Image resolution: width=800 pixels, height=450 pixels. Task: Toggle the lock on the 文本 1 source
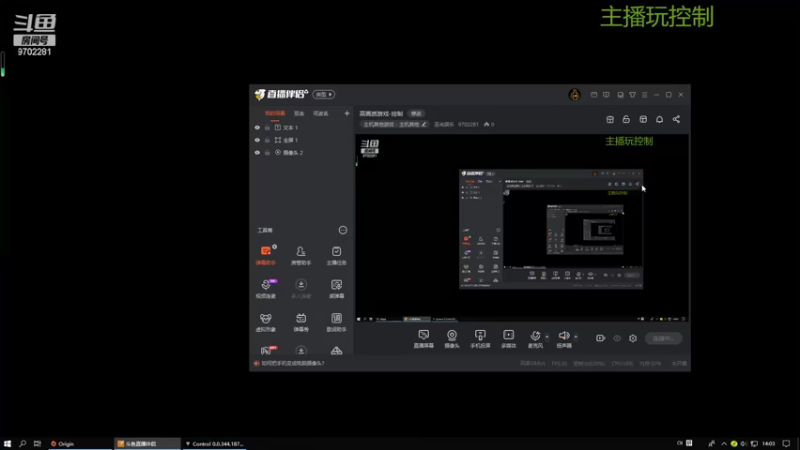(x=267, y=128)
